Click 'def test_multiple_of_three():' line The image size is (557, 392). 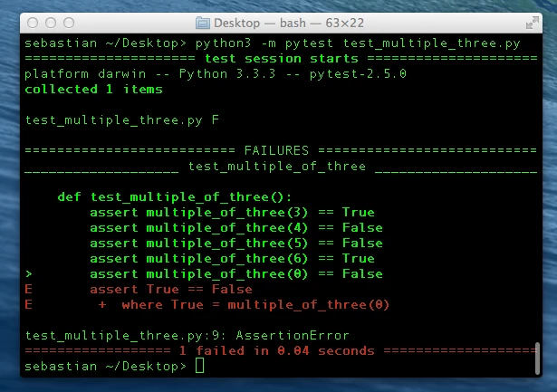click(x=175, y=196)
